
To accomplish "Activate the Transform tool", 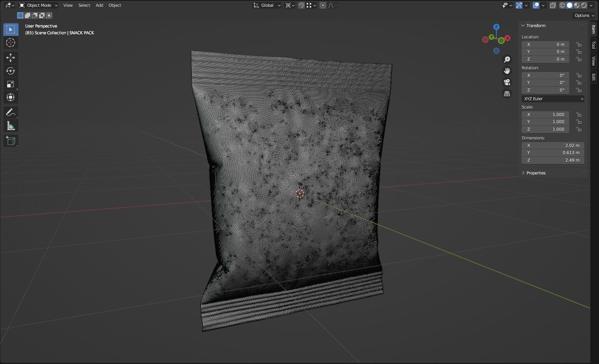I will (x=11, y=98).
